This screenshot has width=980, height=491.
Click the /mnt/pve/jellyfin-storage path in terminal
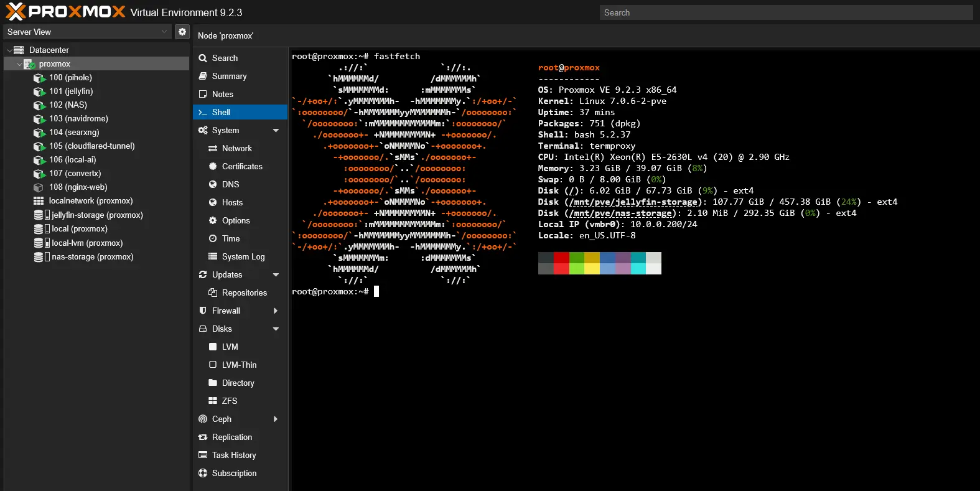(633, 202)
